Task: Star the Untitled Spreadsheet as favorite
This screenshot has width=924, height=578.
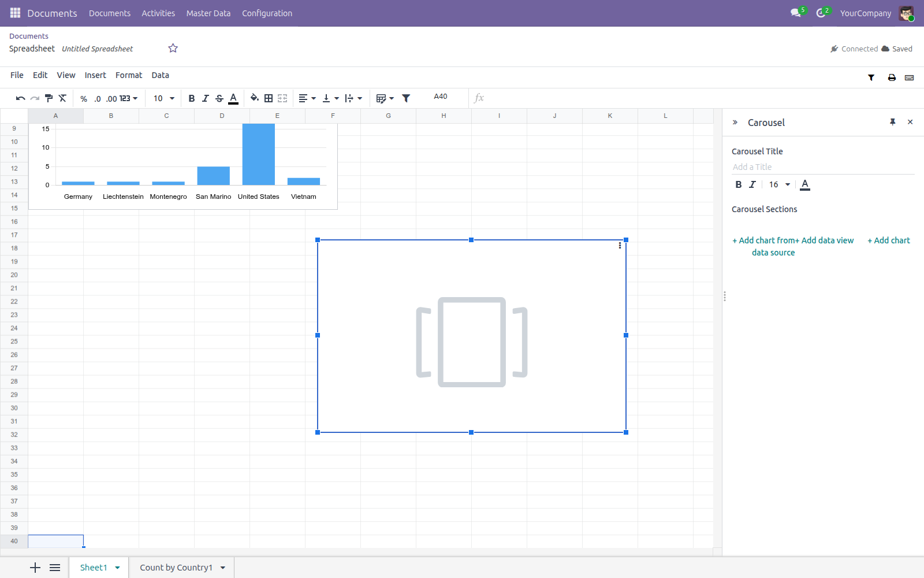Action: pyautogui.click(x=173, y=48)
